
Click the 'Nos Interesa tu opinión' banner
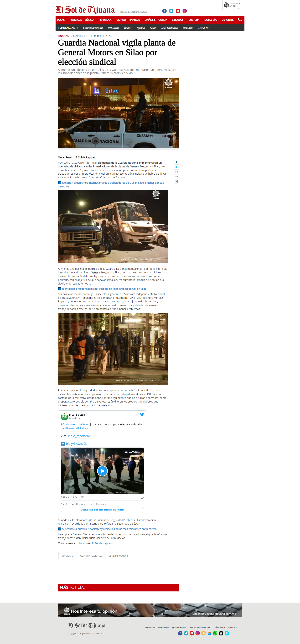(150, 610)
